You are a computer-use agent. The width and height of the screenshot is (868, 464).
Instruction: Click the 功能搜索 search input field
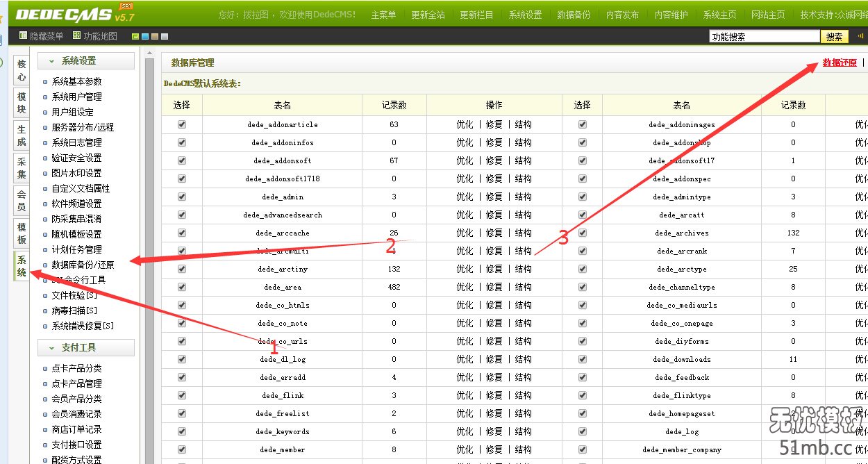click(x=765, y=37)
